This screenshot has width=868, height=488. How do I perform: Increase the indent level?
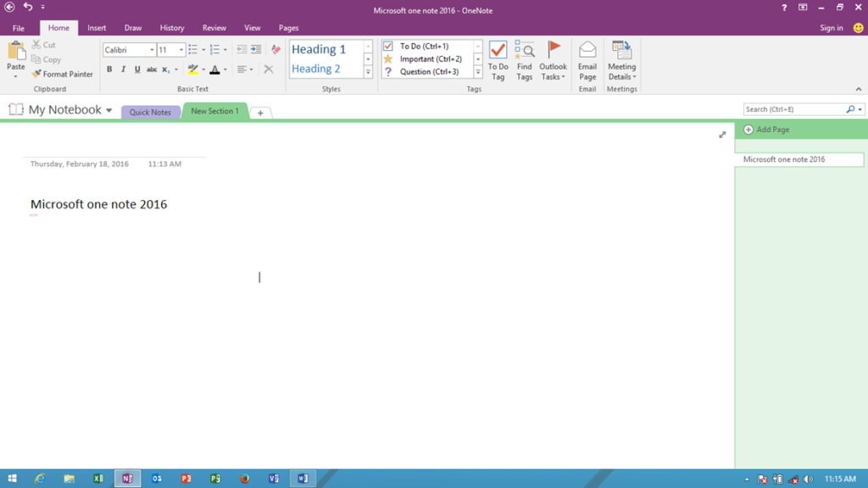point(256,50)
